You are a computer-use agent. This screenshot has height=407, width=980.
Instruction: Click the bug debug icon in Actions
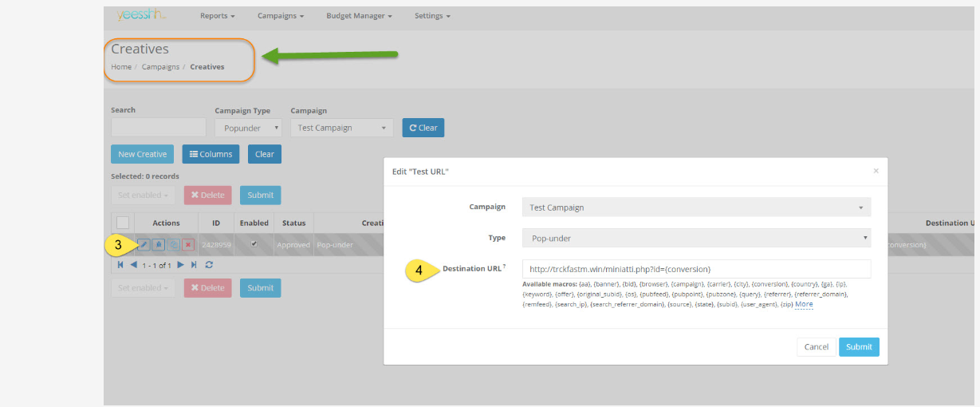point(158,245)
